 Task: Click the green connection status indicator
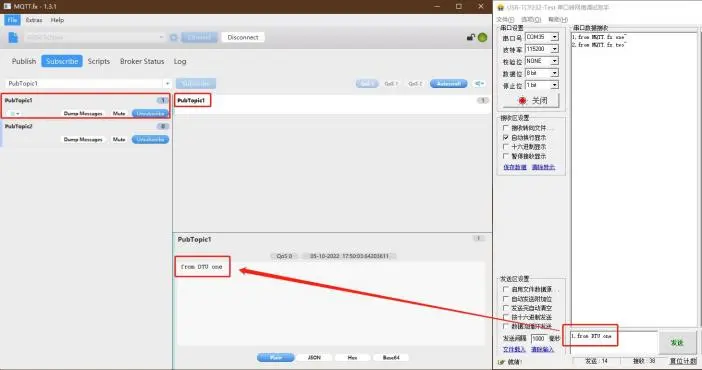[483, 38]
